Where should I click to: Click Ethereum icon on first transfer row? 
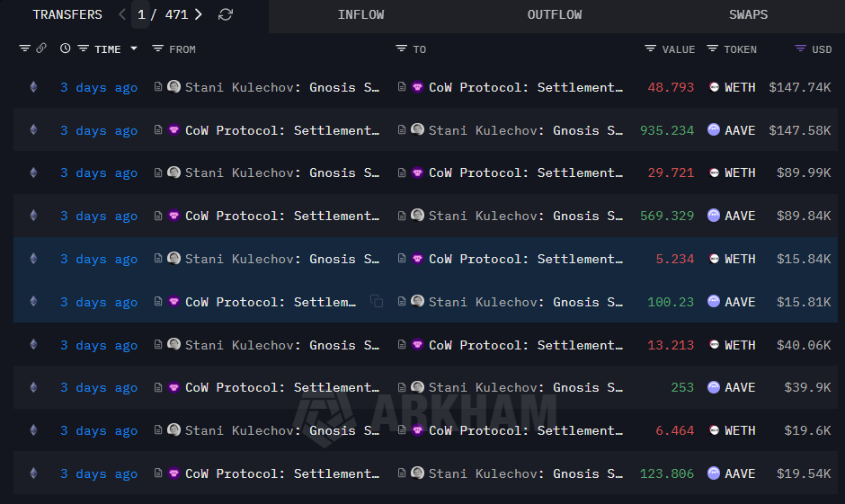click(34, 87)
